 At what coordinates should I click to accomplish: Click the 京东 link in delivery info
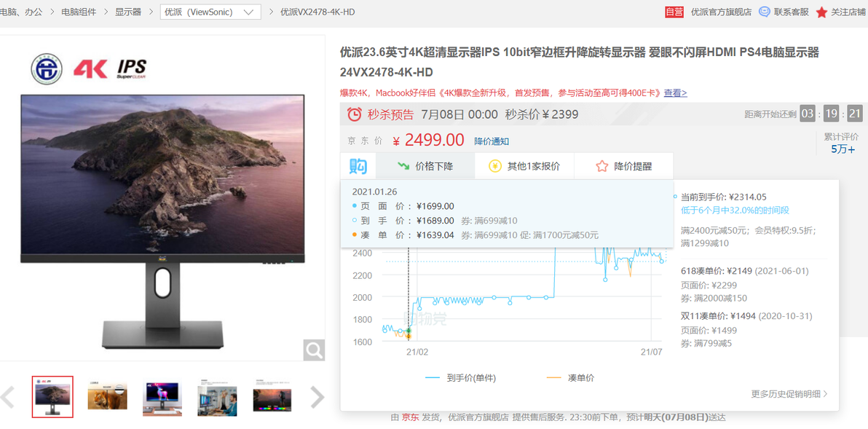click(410, 417)
